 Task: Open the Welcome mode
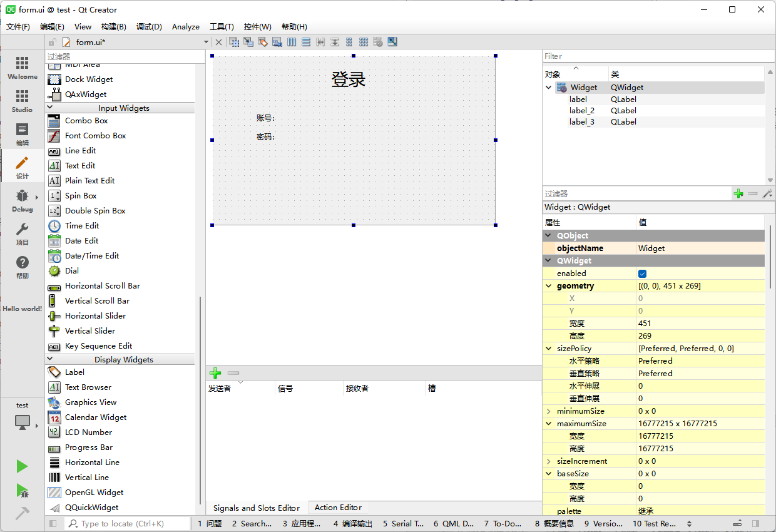point(23,68)
